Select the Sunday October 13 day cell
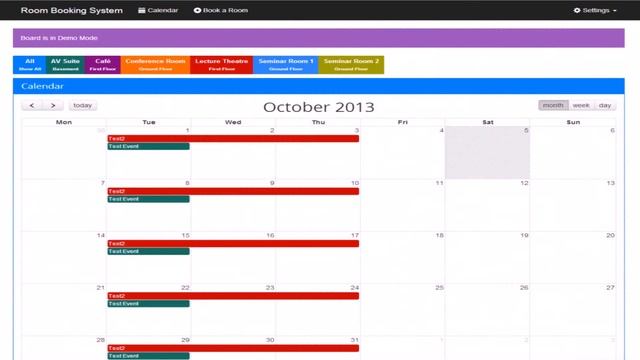The height and width of the screenshot is (360, 640). (x=573, y=205)
